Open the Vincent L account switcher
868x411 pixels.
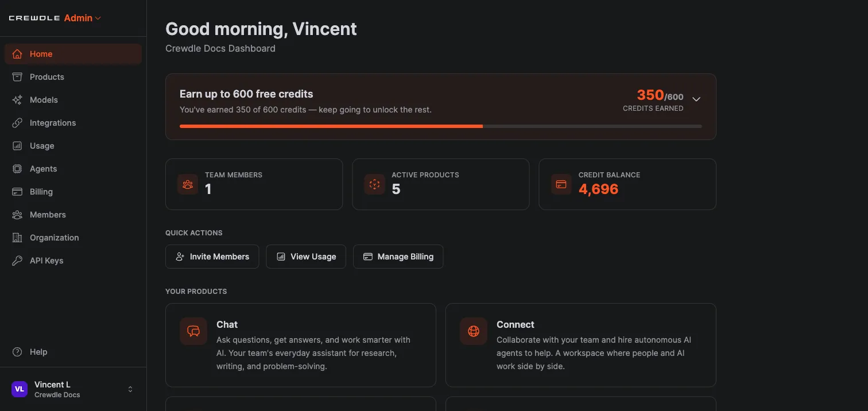tap(73, 389)
